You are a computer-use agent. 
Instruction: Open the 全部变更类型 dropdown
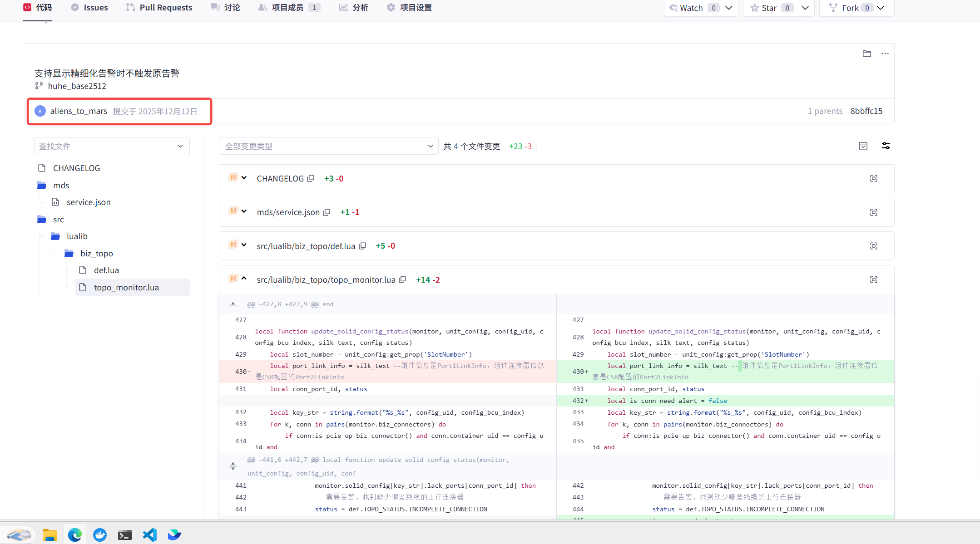[328, 146]
